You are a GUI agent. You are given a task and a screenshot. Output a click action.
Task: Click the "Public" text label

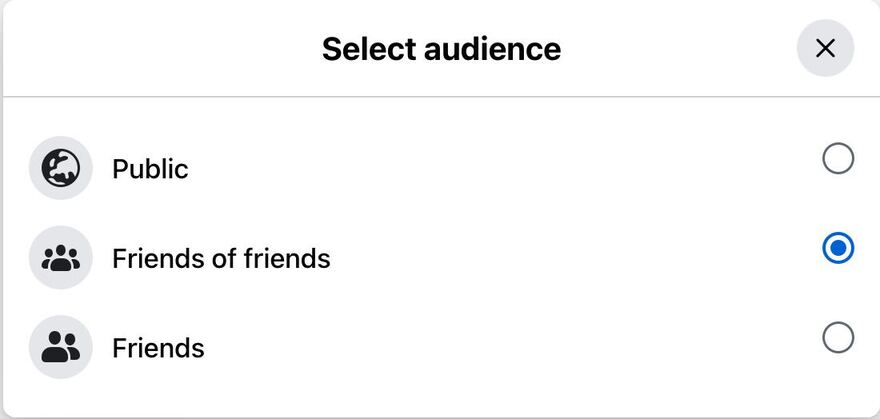tap(150, 169)
